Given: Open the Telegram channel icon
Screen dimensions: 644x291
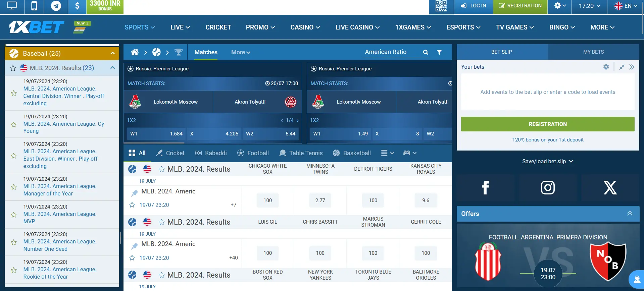Looking at the screenshot, I should coord(56,6).
